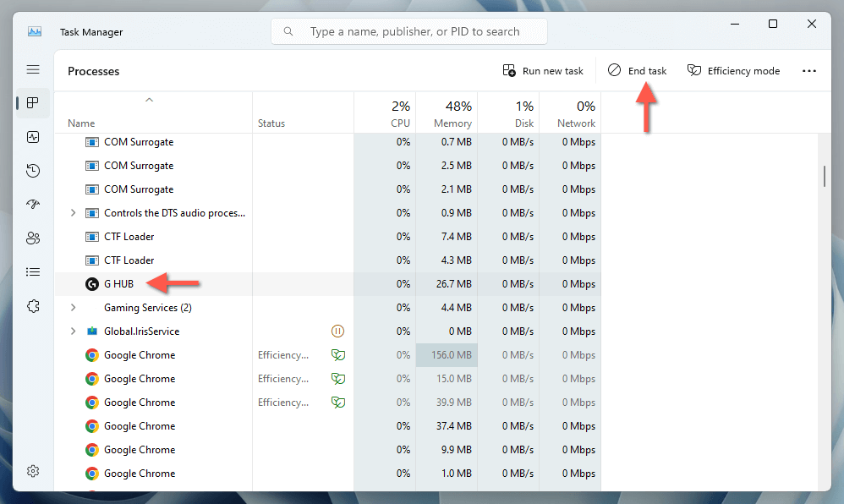Select Google Chrome row using 37.4 MB
The width and height of the screenshot is (844, 504).
click(x=328, y=426)
